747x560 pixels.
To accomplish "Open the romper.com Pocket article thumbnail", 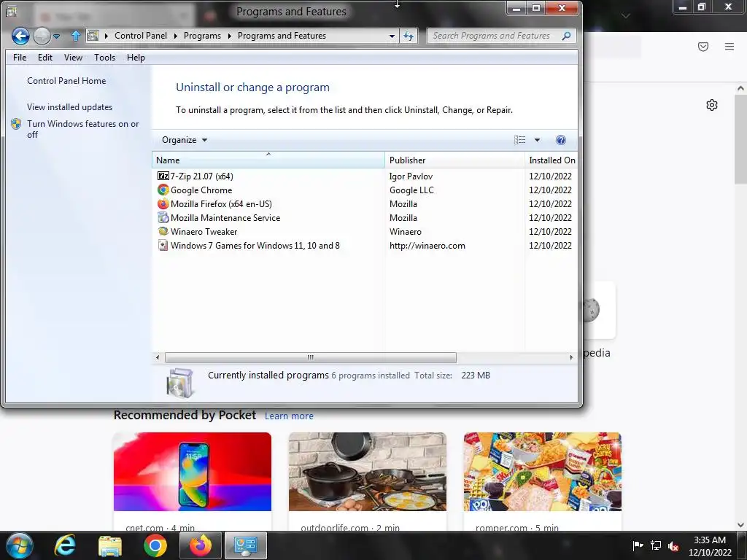I will pos(542,472).
